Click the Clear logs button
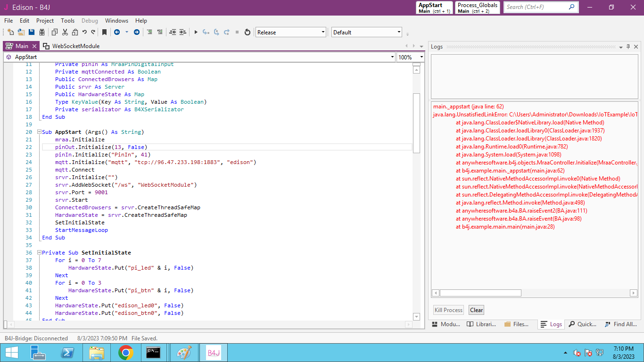Viewport: 644px width, 362px height. [476, 310]
